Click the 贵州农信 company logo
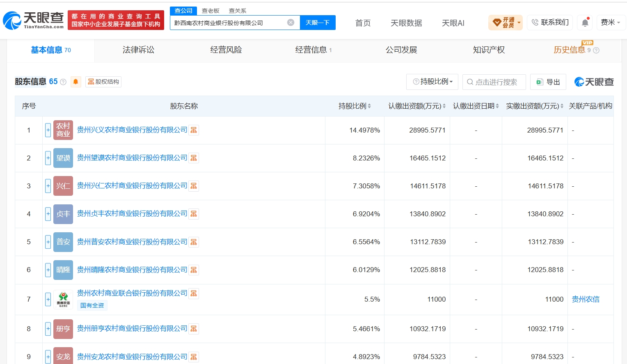This screenshot has height=364, width=627. pyautogui.click(x=63, y=299)
